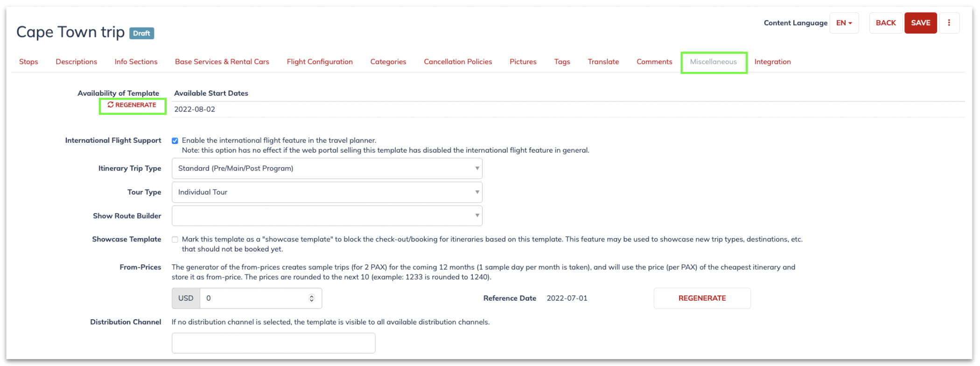Open the Tour Type dropdown
This screenshot has width=980, height=366.
[327, 192]
